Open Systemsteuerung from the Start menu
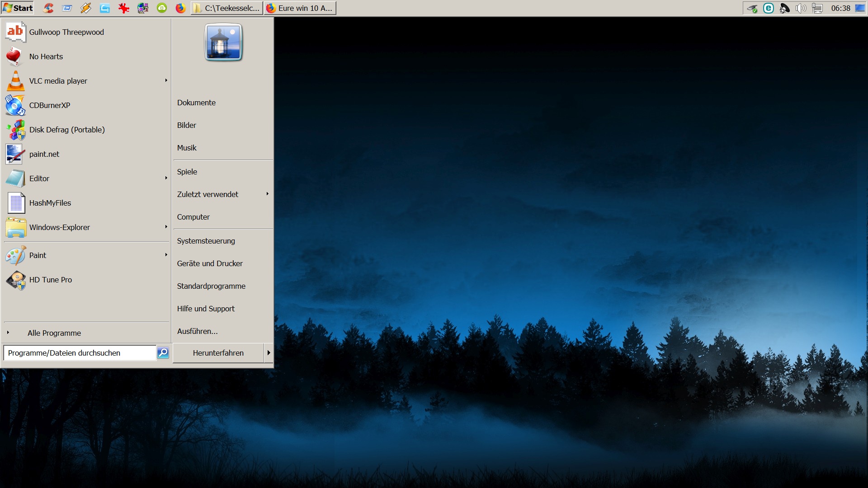The image size is (868, 488). (206, 241)
